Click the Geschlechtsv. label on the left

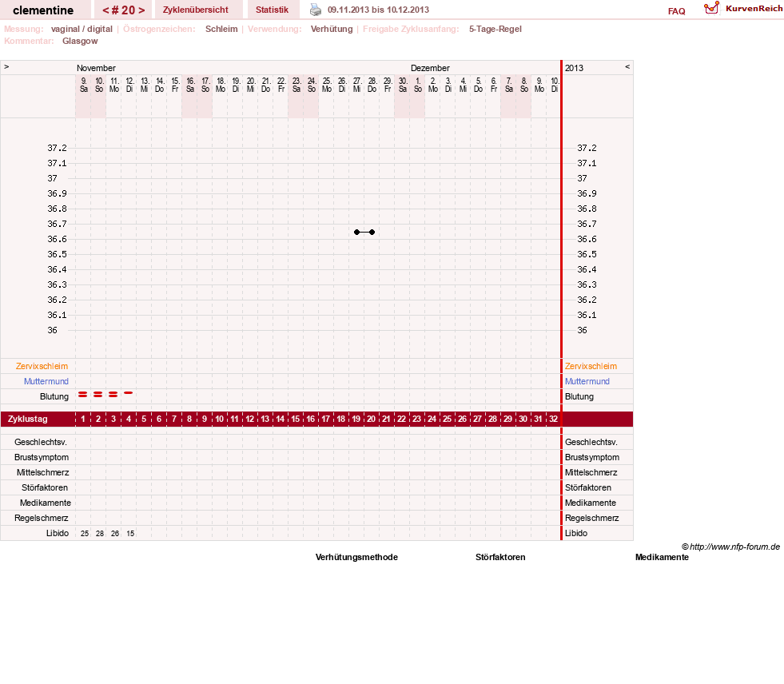pos(41,442)
